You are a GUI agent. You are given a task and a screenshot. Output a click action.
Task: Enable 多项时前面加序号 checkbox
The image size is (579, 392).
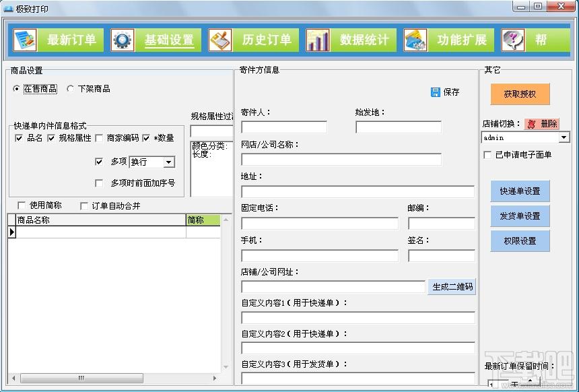[98, 183]
